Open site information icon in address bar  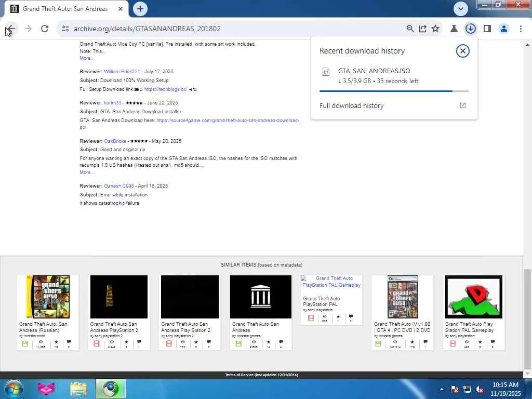[x=65, y=29]
